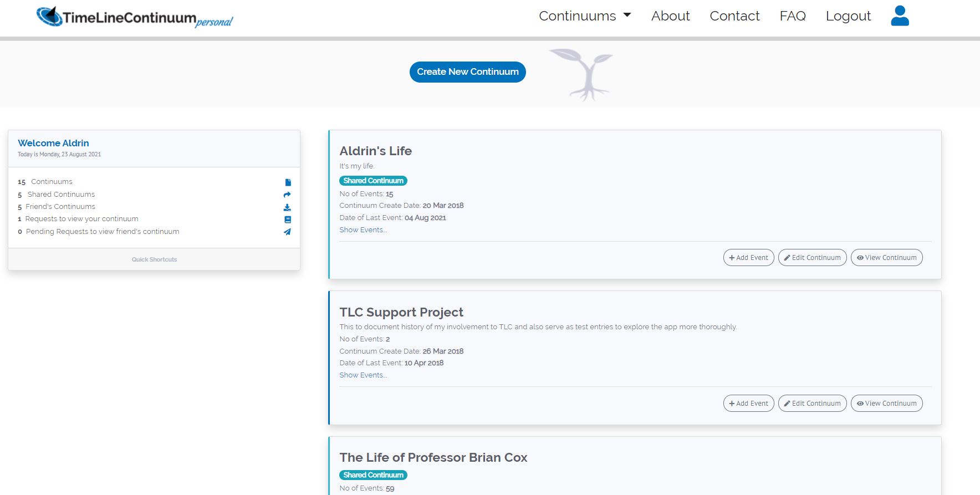The height and width of the screenshot is (495, 980).
Task: Edit Continuum for TLC Support Project
Action: (x=812, y=404)
